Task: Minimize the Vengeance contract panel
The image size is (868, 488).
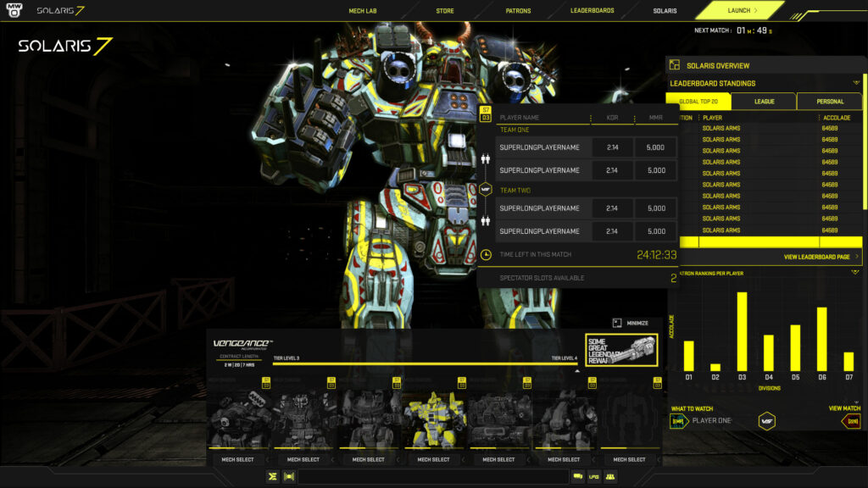Action: [631, 323]
